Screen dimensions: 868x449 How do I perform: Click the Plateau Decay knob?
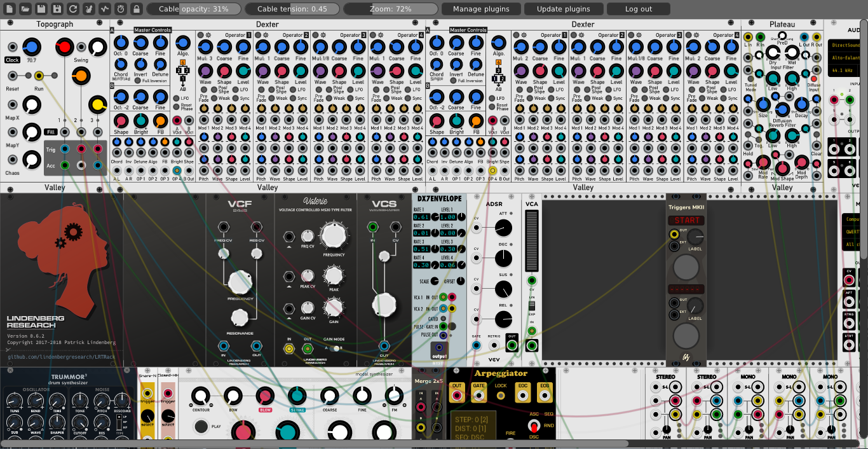801,105
